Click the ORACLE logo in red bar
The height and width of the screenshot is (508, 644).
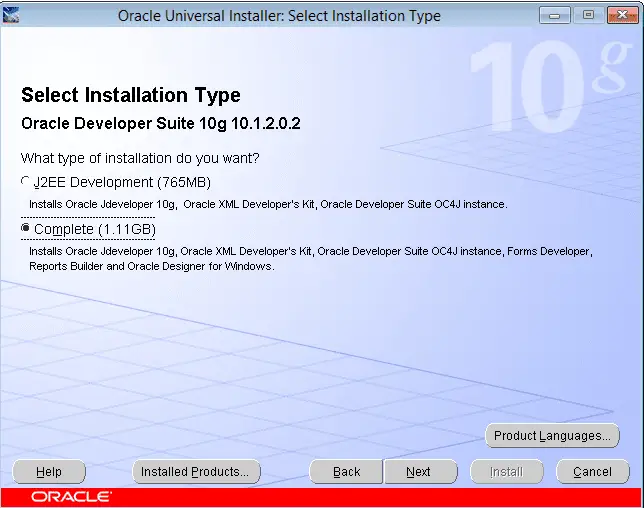pyautogui.click(x=71, y=497)
